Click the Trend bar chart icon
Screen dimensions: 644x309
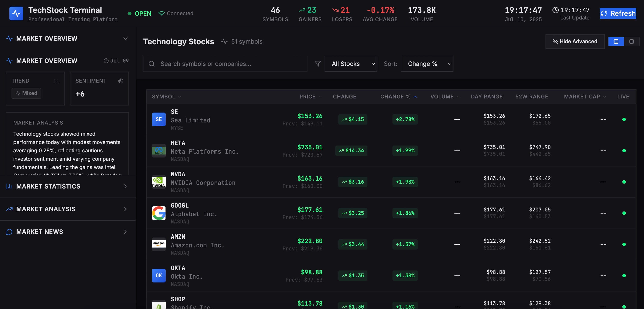pyautogui.click(x=57, y=81)
